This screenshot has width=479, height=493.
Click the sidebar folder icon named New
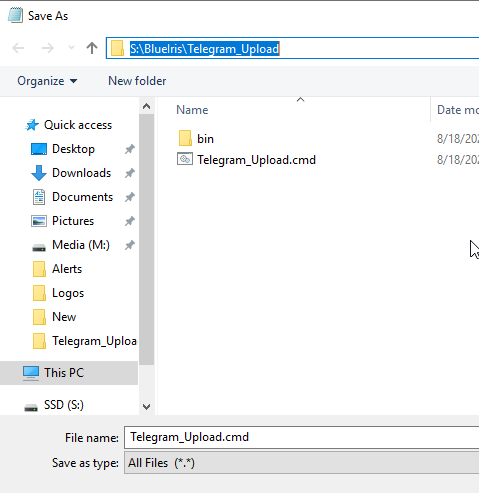39,317
